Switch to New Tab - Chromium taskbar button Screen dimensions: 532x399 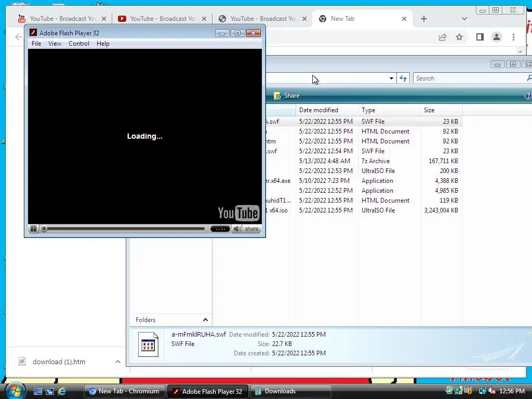124,391
